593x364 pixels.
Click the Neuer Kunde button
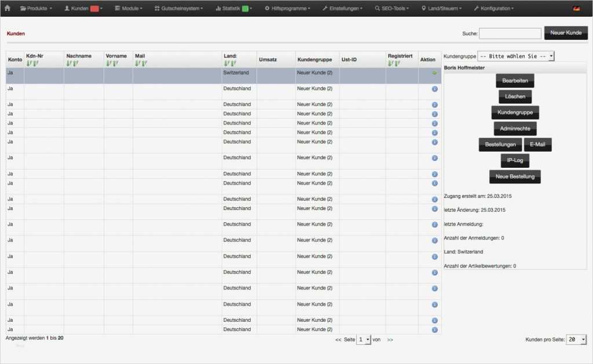[566, 33]
